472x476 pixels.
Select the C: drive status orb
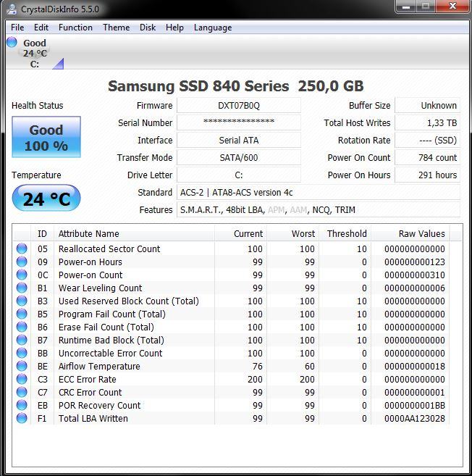point(12,42)
